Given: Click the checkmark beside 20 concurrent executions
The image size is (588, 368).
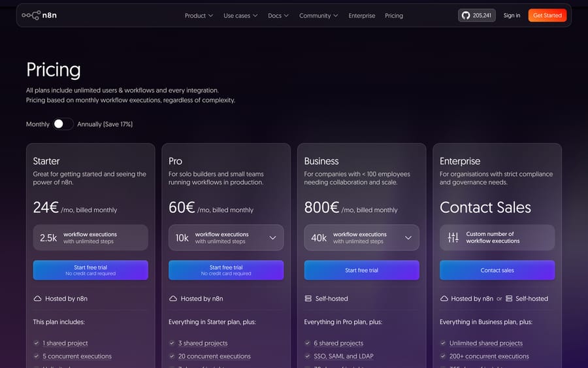Looking at the screenshot, I should pyautogui.click(x=172, y=356).
